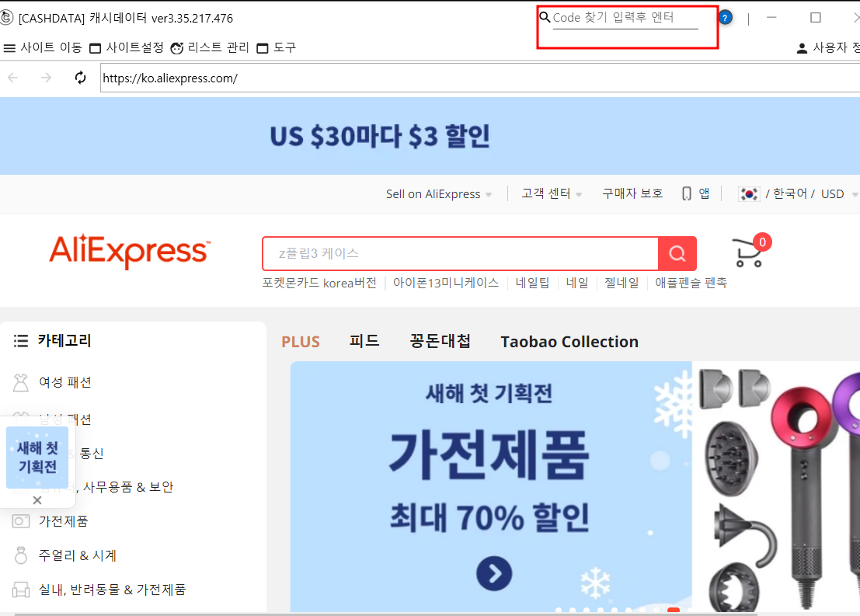Click the sofa icon beside 실내, 반려동물
Screen dimensions: 860x616
tap(21, 590)
